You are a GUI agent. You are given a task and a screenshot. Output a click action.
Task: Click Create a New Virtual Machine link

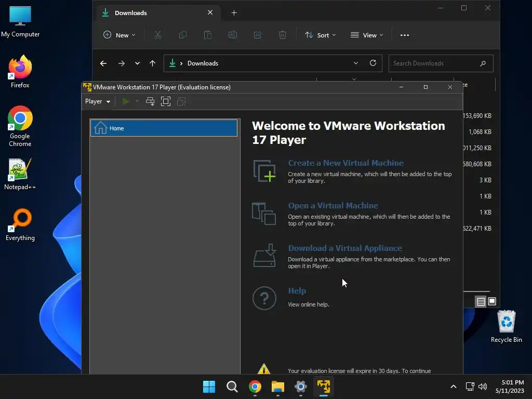(345, 163)
